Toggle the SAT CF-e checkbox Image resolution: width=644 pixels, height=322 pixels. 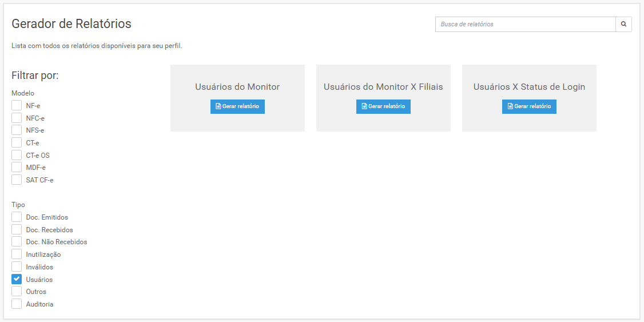tap(17, 180)
